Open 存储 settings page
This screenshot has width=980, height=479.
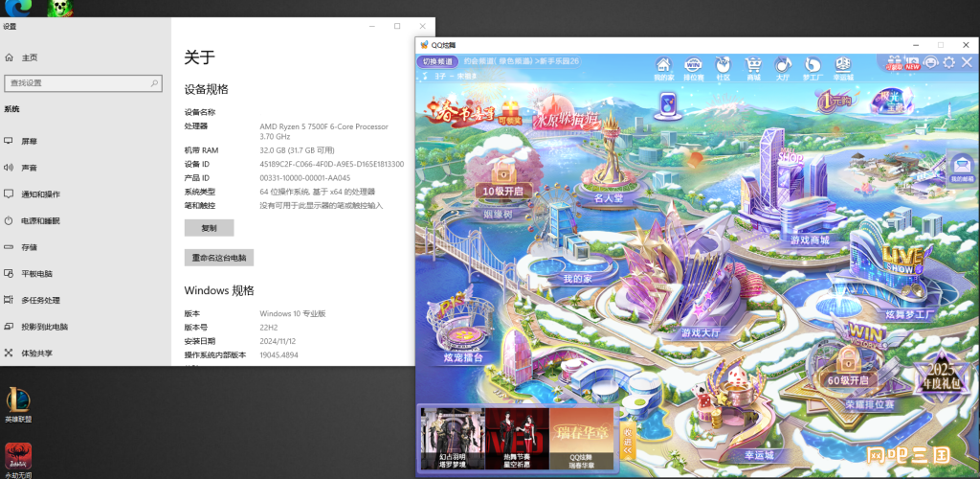(85, 247)
